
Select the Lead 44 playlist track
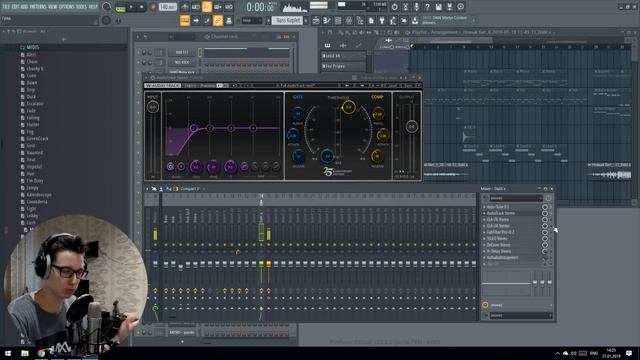(343, 56)
